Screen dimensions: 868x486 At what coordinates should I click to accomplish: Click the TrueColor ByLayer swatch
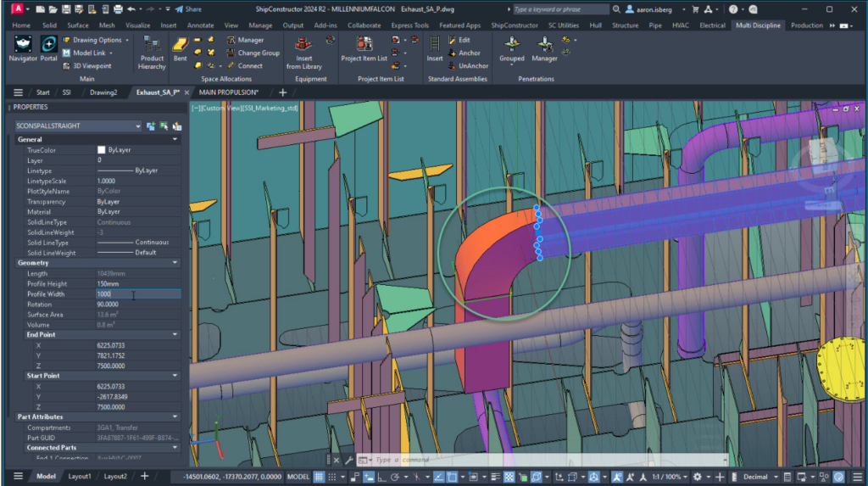pos(102,150)
